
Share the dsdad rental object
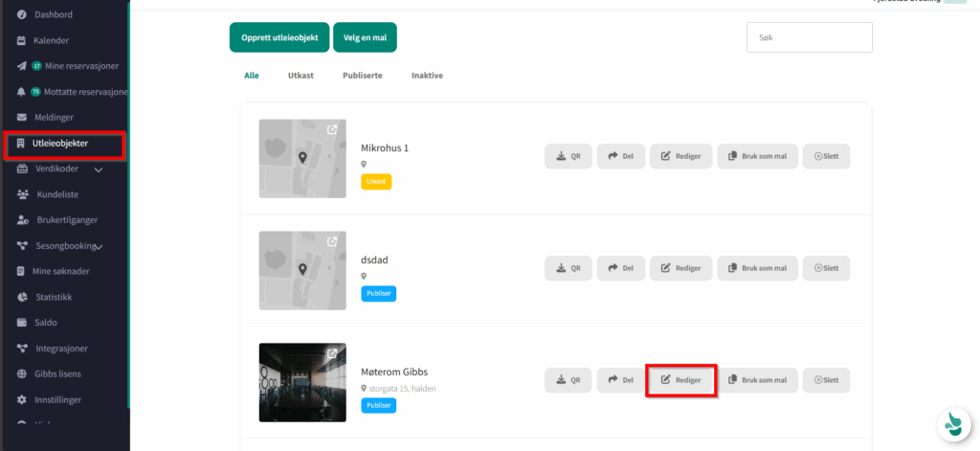[620, 268]
